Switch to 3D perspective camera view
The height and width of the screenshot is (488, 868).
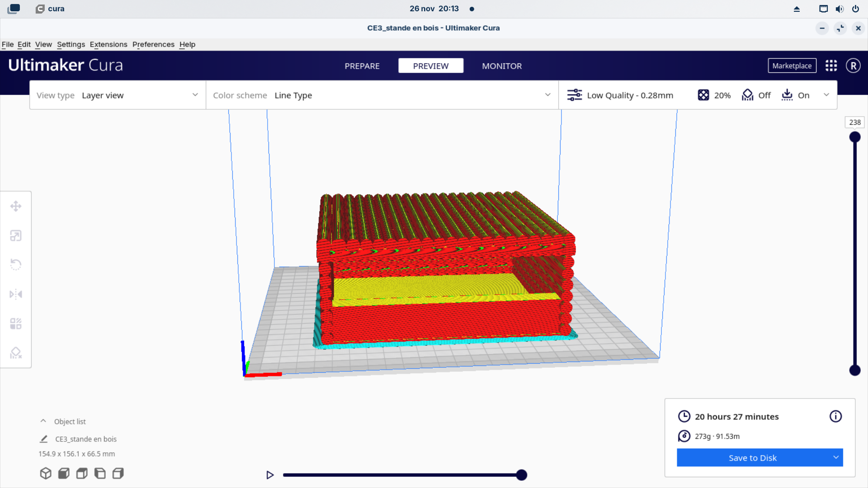click(x=46, y=473)
